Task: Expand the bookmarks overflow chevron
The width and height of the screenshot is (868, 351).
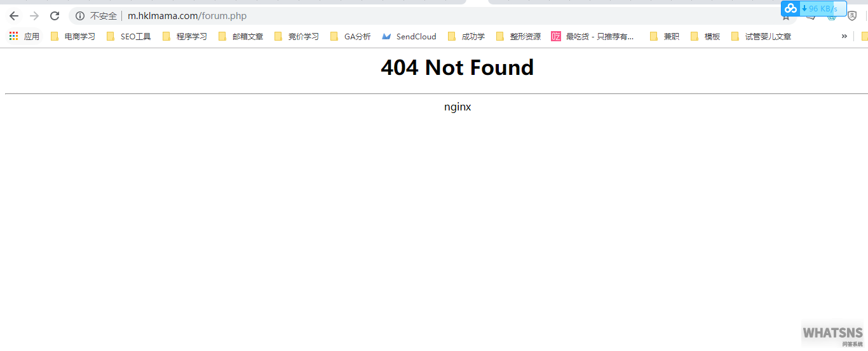Action: click(844, 36)
